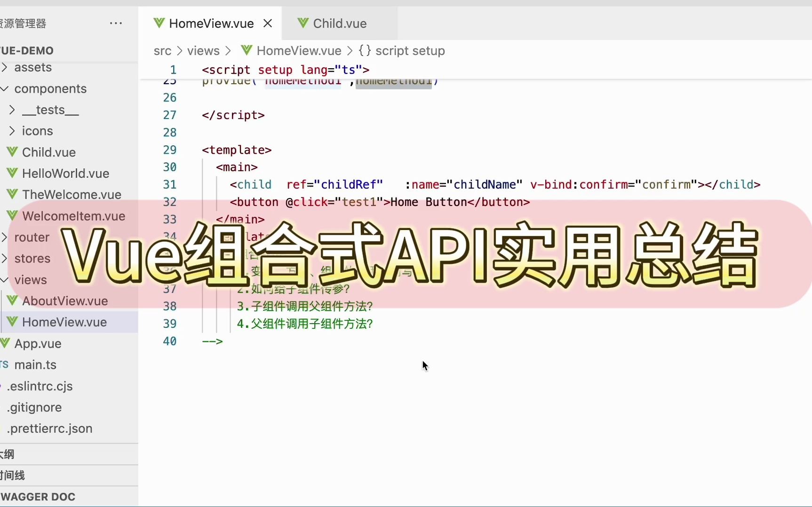Click line number 28 in the gutter

pos(169,132)
